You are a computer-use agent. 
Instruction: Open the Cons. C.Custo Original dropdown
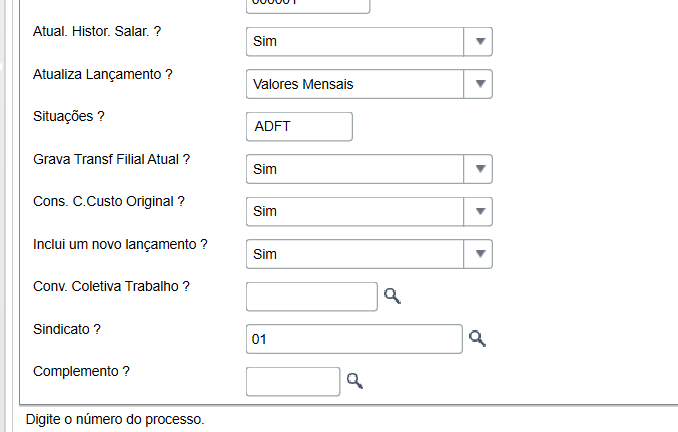(479, 212)
